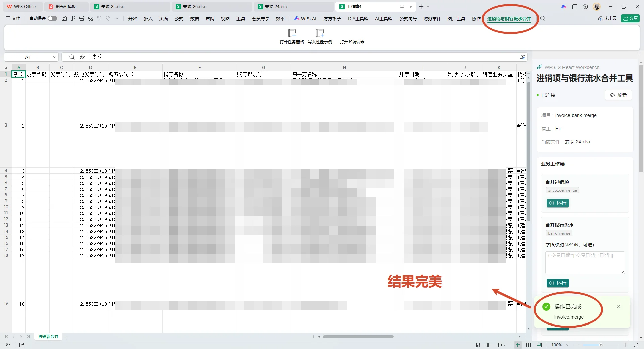Toggle the eye reading mode icon in status bar
This screenshot has width=644, height=349.
tap(488, 345)
